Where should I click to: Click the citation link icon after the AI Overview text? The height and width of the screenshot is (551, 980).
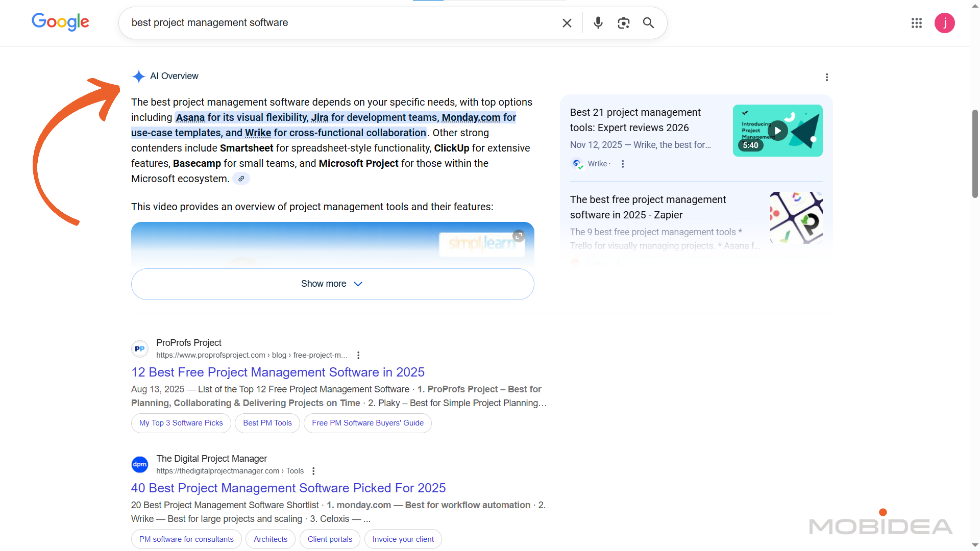coord(240,178)
